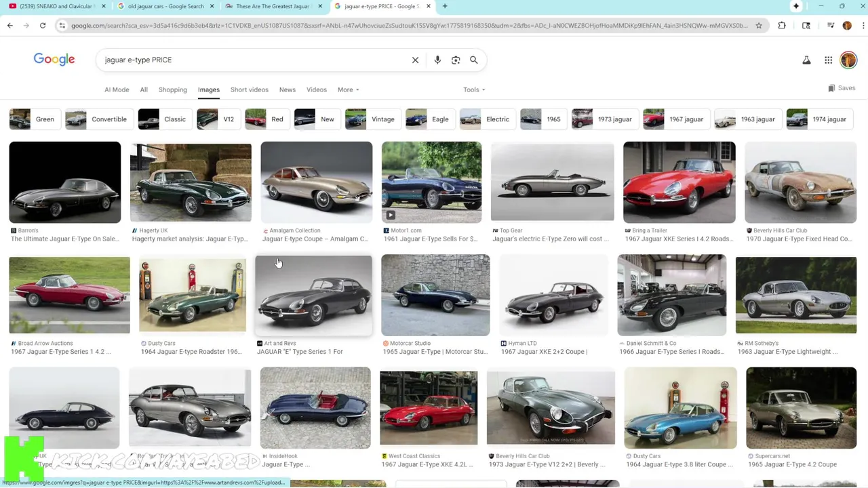Open Hyman LTD 1967 XKE 2+2 image

click(553, 295)
